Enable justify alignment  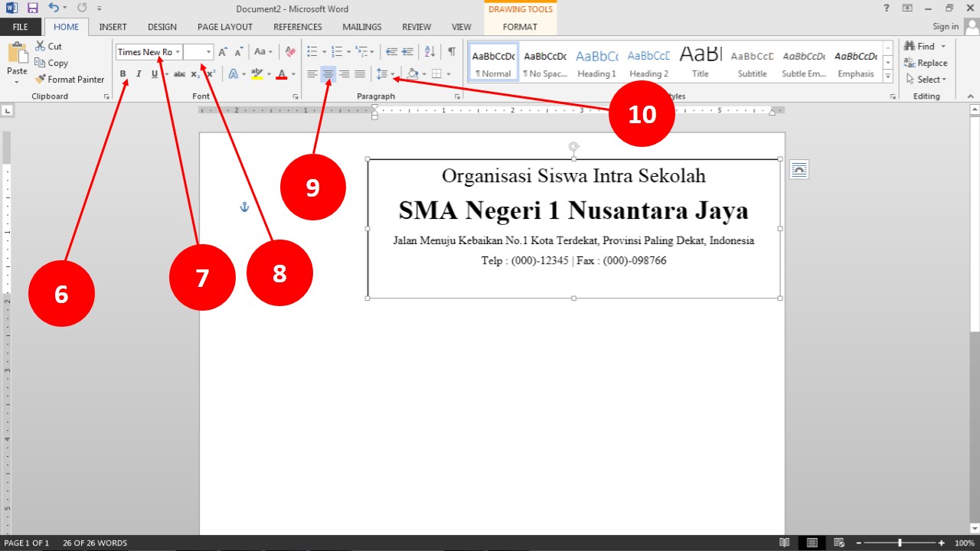tap(359, 74)
